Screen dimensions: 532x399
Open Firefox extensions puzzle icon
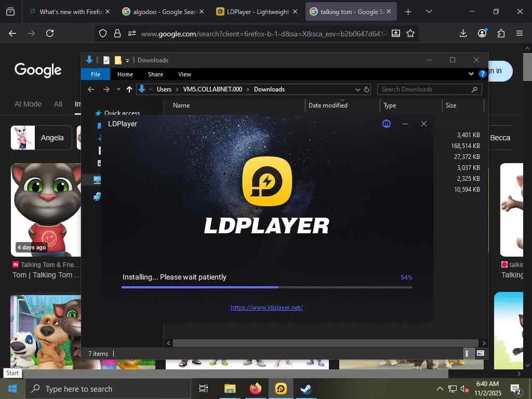pyautogui.click(x=501, y=33)
